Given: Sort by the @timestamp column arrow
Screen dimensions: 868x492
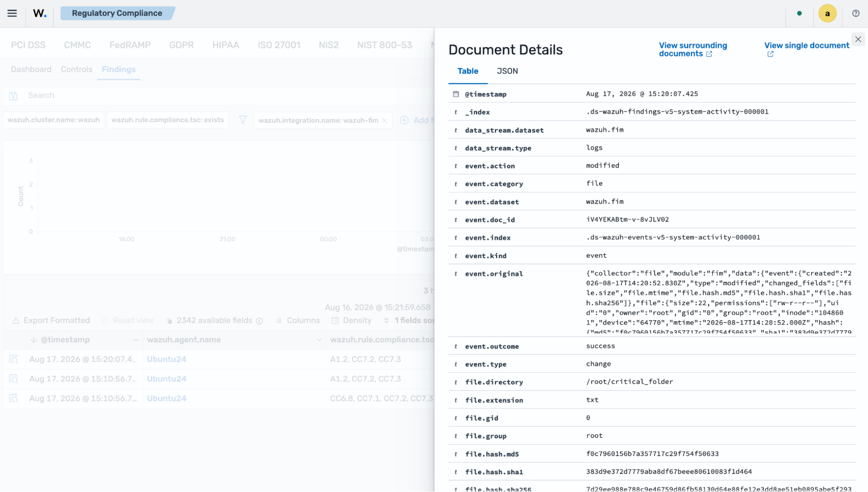Looking at the screenshot, I should click(x=33, y=340).
